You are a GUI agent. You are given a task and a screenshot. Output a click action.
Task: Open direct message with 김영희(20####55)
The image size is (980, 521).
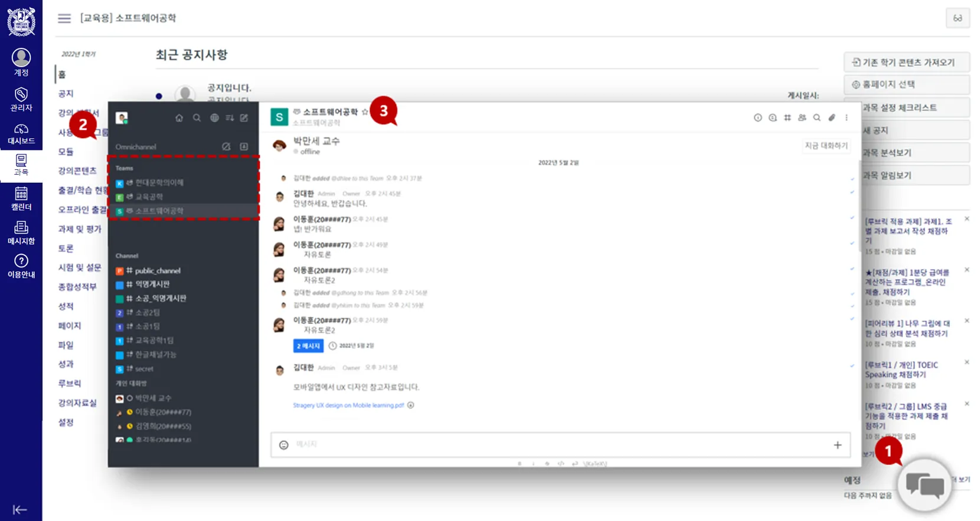[x=183, y=426]
